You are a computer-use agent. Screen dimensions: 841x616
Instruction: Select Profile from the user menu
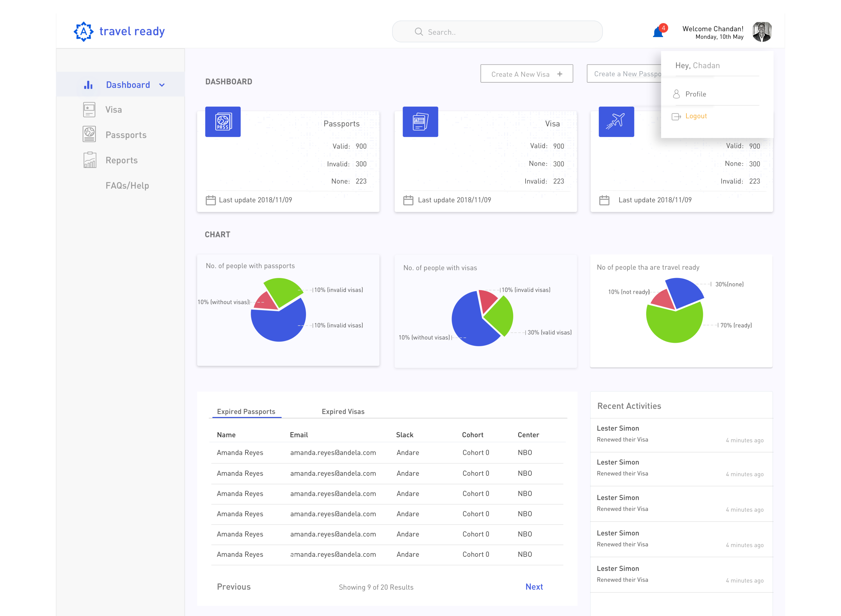pyautogui.click(x=695, y=94)
